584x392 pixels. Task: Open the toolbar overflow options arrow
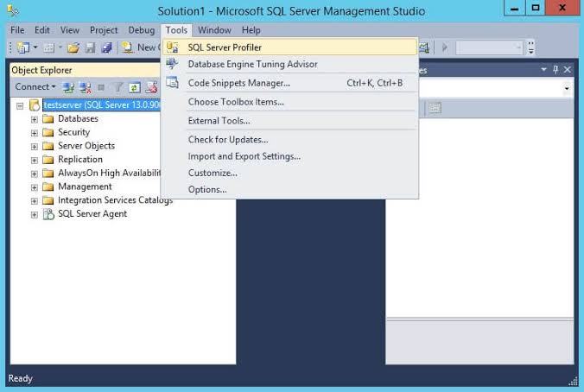tap(531, 47)
